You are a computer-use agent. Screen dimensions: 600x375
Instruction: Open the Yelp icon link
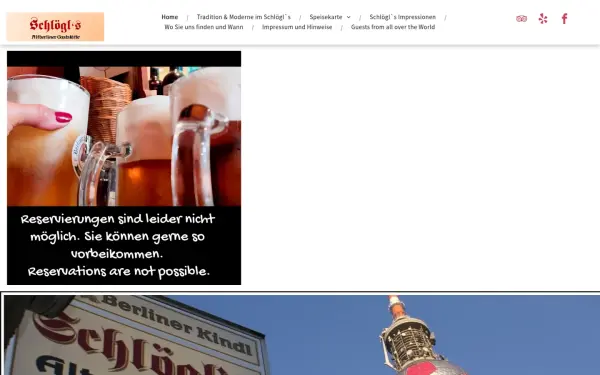tap(543, 18)
